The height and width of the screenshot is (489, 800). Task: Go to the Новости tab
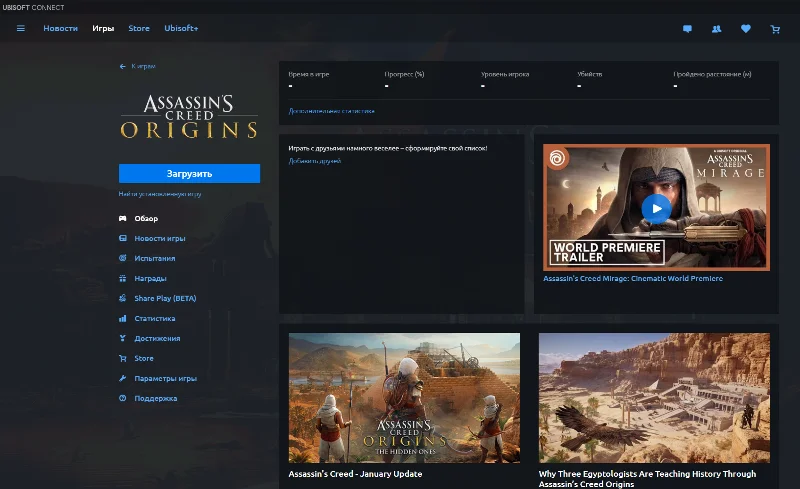pyautogui.click(x=60, y=28)
